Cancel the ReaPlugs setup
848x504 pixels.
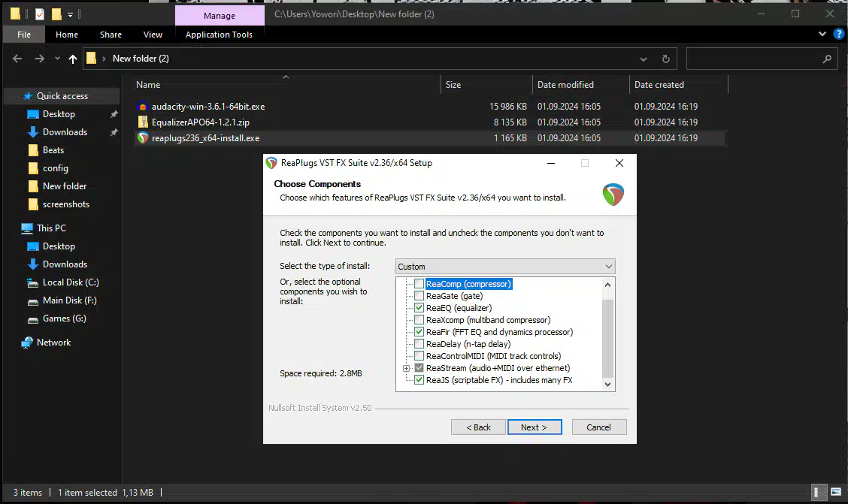pyautogui.click(x=599, y=427)
